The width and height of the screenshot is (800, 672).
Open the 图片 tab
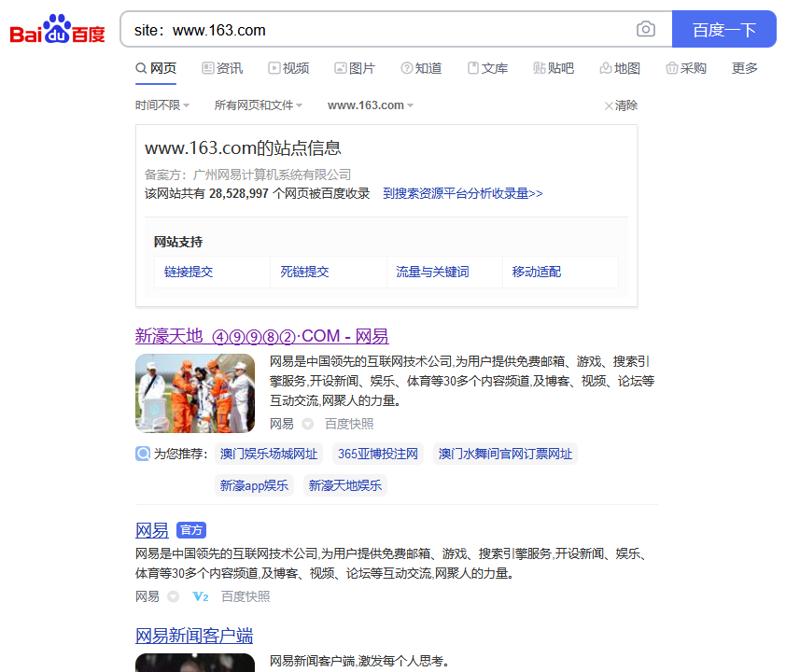[x=355, y=68]
